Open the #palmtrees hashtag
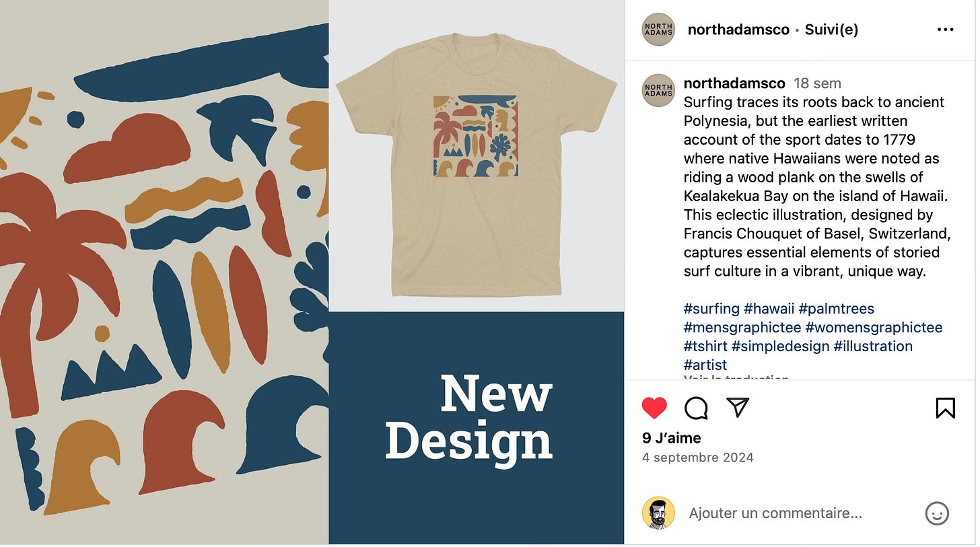The width and height of the screenshot is (980, 547). point(837,309)
